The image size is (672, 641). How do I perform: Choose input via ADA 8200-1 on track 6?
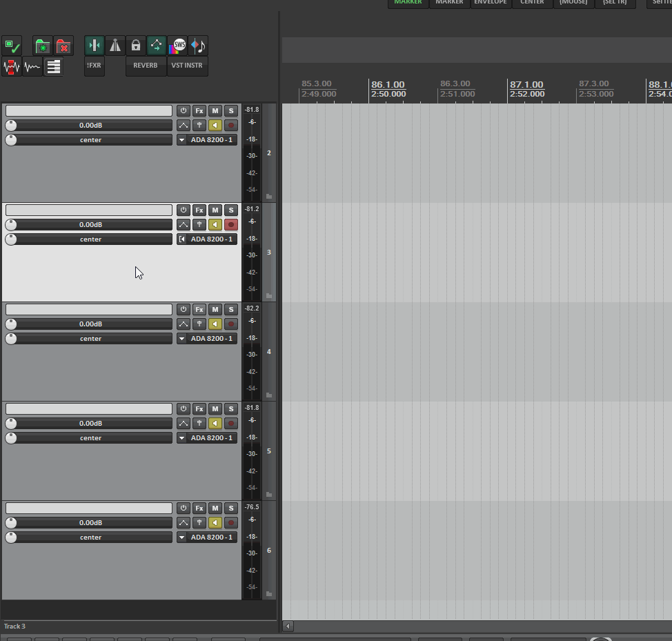pos(212,538)
